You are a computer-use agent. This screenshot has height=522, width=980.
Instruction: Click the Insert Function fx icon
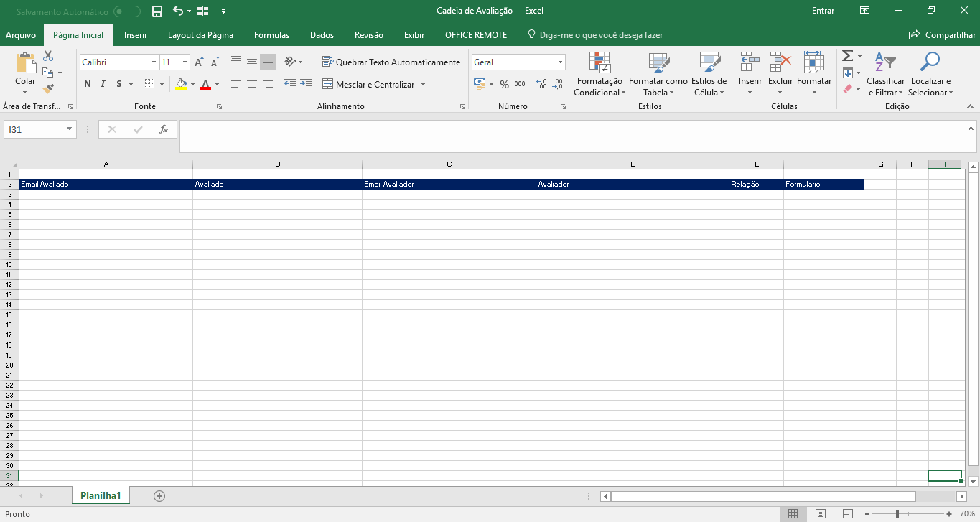click(x=164, y=129)
